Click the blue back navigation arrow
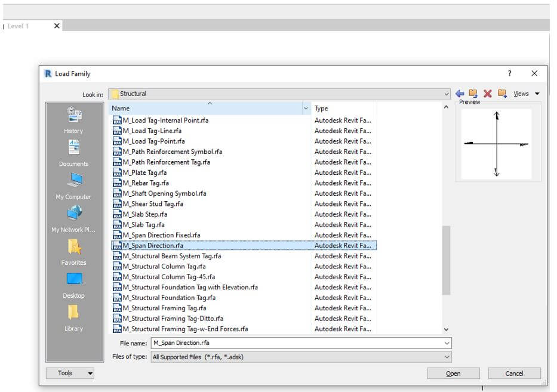 click(459, 93)
